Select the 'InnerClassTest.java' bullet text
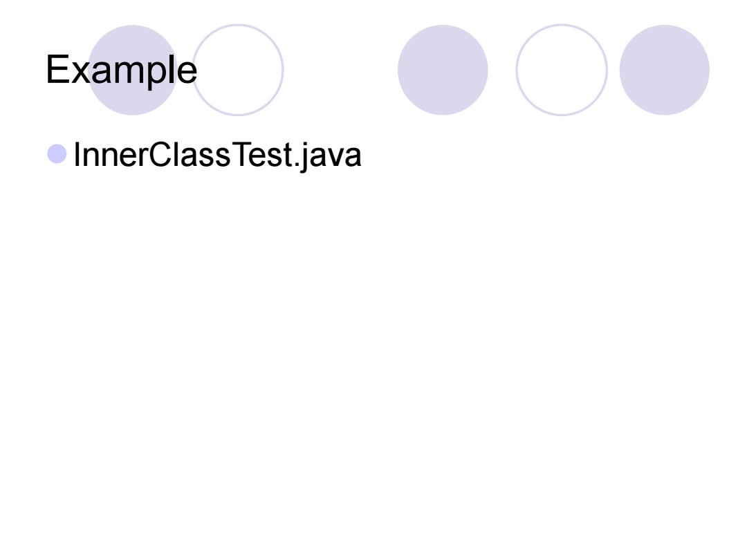This screenshot has height=560, width=747. pos(217,155)
